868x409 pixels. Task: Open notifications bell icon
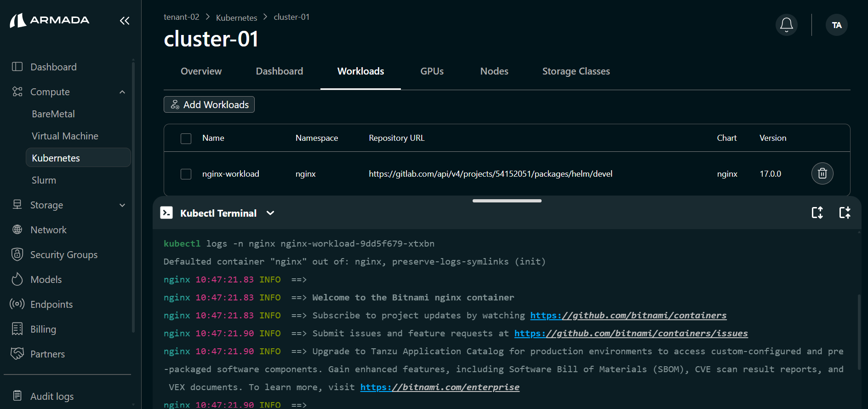tap(787, 25)
